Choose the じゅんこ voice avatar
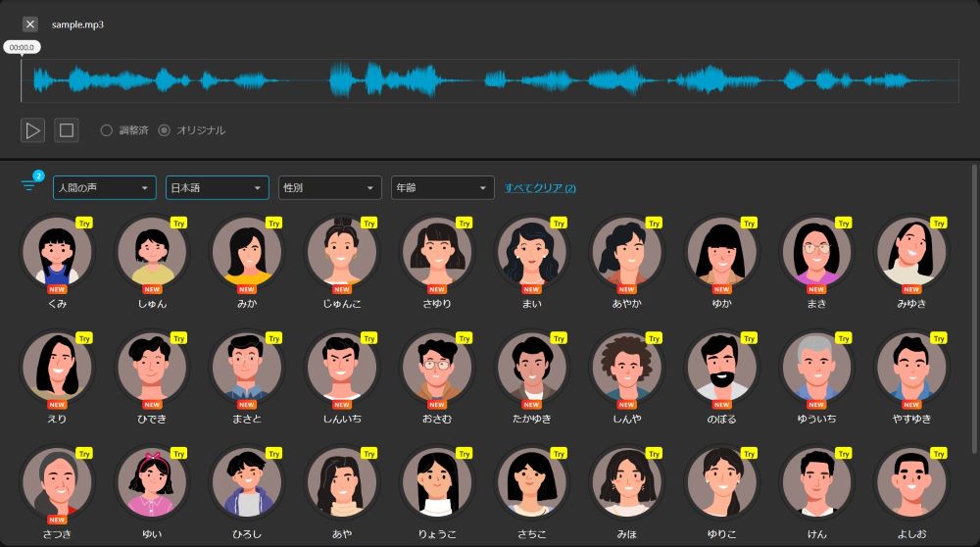The height and width of the screenshot is (547, 980). (x=342, y=251)
